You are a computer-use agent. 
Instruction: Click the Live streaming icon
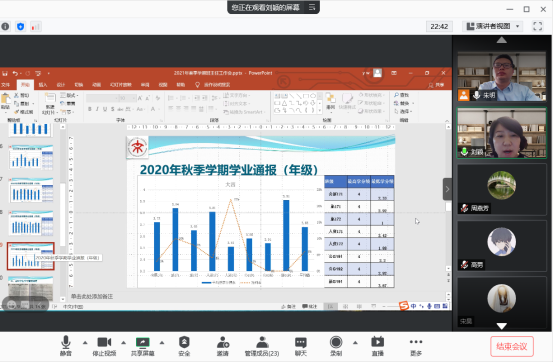tap(377, 342)
